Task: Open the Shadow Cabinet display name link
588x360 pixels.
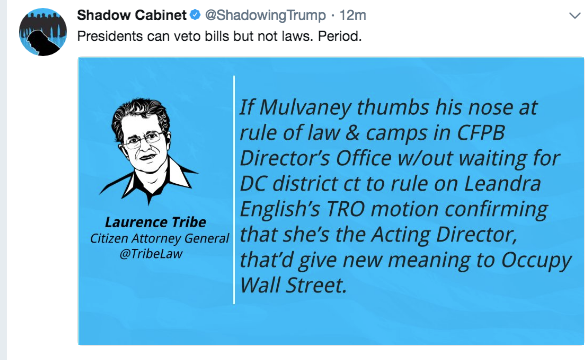Action: click(132, 15)
